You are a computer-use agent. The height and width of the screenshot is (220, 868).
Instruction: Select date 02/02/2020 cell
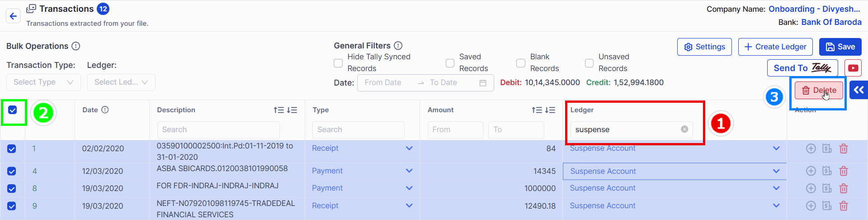103,148
